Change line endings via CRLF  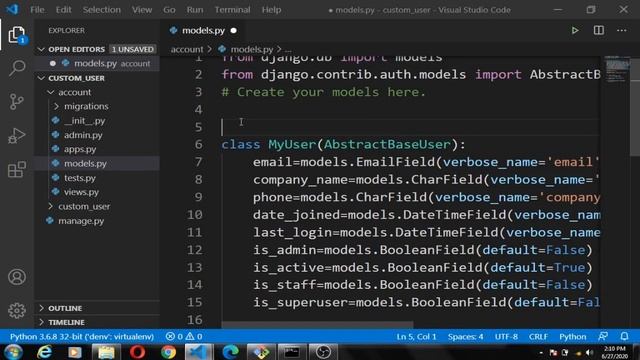(538, 336)
